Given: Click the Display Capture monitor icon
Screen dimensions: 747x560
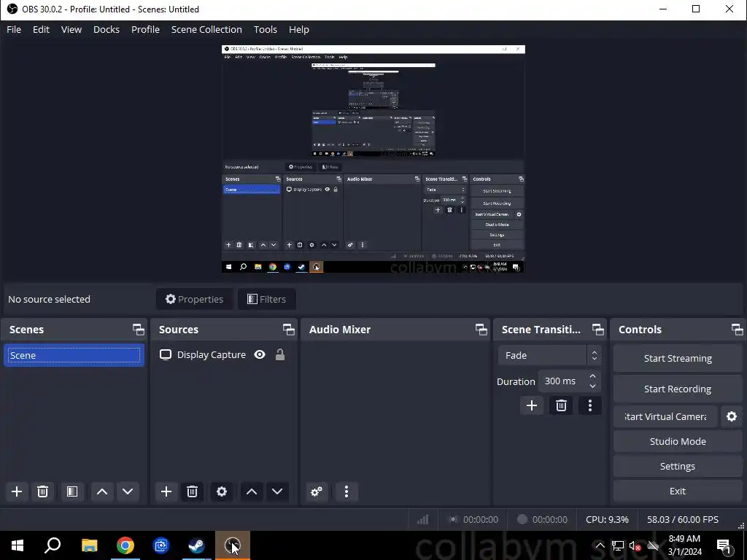Looking at the screenshot, I should click(x=166, y=355).
